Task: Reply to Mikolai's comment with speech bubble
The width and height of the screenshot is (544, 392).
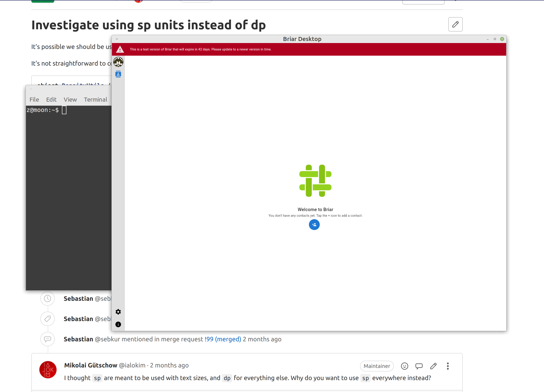Action: click(x=419, y=366)
